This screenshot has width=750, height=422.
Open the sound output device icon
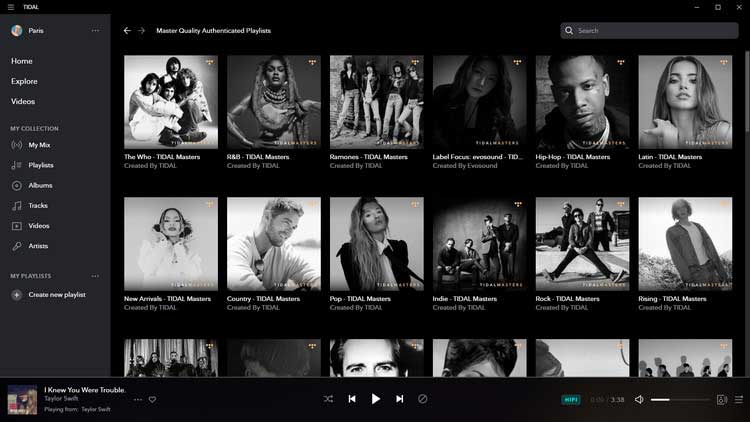(x=722, y=400)
